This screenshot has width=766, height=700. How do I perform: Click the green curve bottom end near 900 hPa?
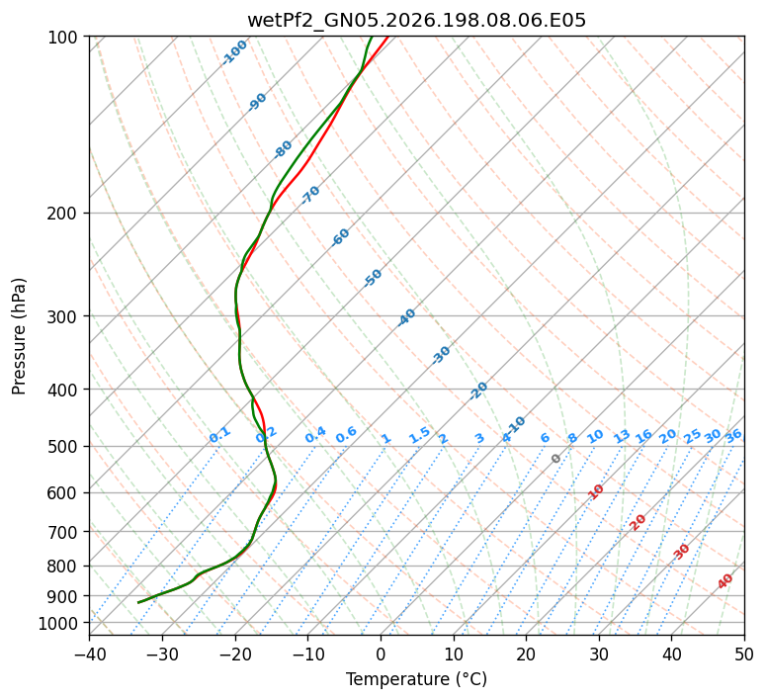(x=140, y=602)
